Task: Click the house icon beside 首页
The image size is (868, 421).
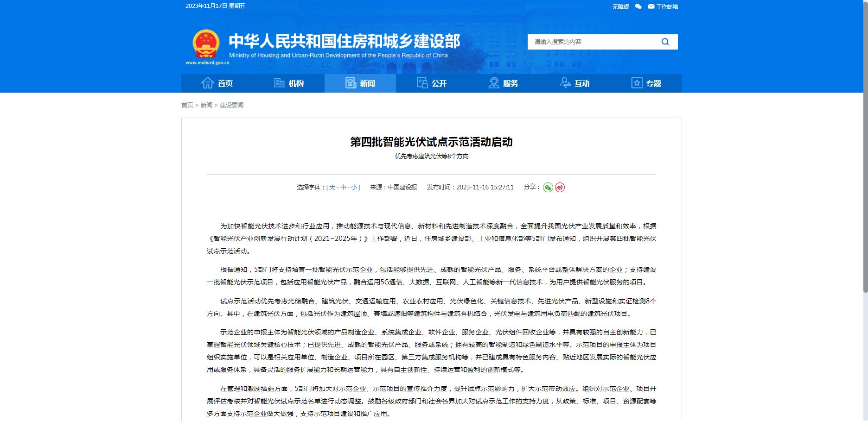Action: click(x=207, y=83)
